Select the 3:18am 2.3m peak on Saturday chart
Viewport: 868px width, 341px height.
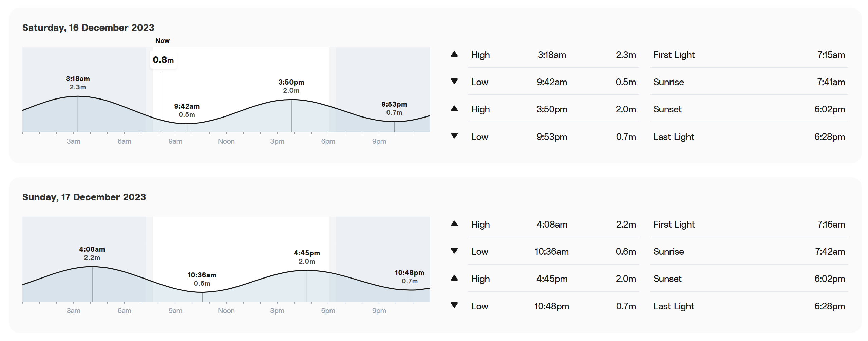pos(78,83)
